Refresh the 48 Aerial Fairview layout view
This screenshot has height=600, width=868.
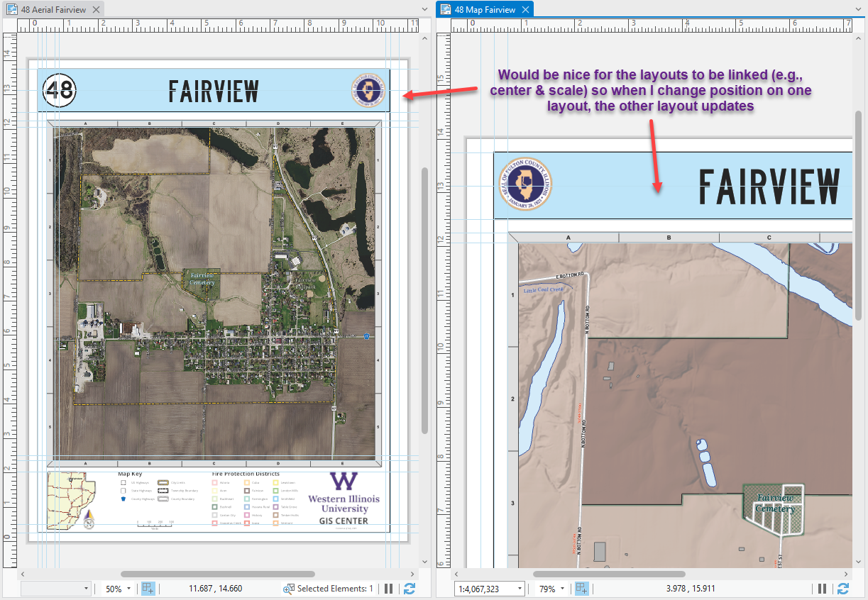410,588
